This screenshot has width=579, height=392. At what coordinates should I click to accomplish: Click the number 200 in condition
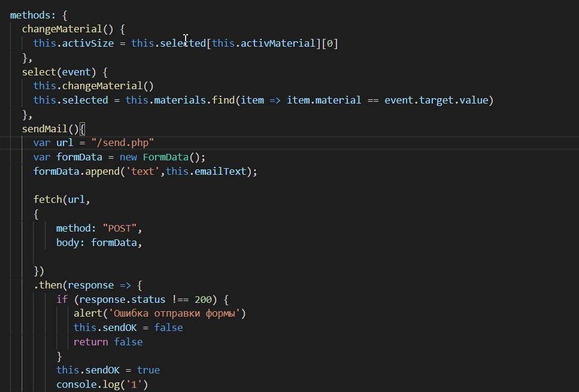click(203, 300)
